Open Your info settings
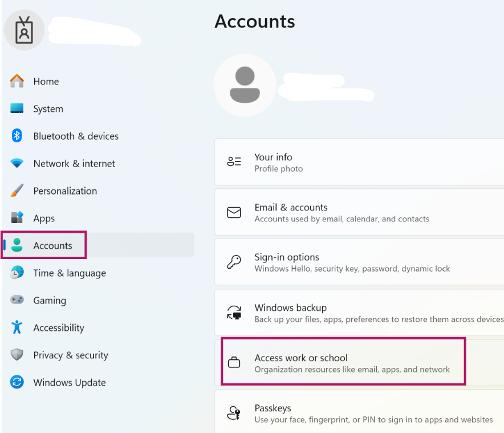 pyautogui.click(x=342, y=161)
